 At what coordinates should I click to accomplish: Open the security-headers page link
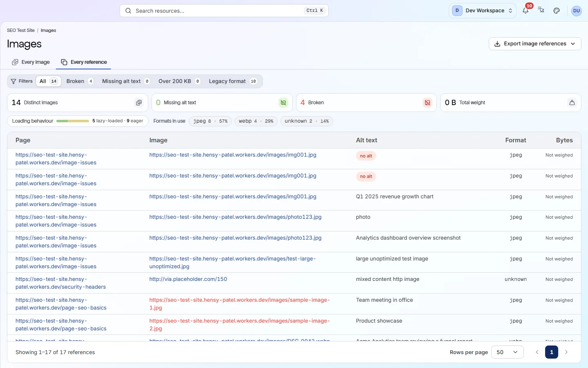click(60, 283)
